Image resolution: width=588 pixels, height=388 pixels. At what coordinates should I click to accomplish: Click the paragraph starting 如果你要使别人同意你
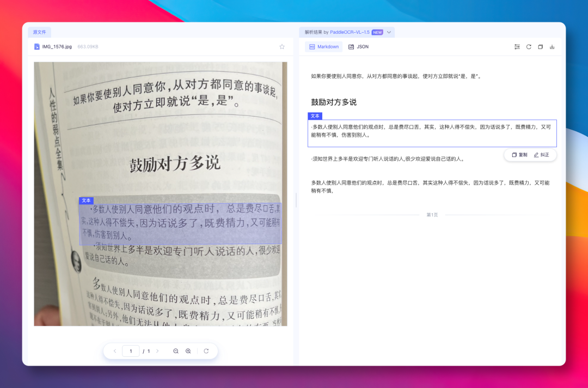pyautogui.click(x=396, y=76)
